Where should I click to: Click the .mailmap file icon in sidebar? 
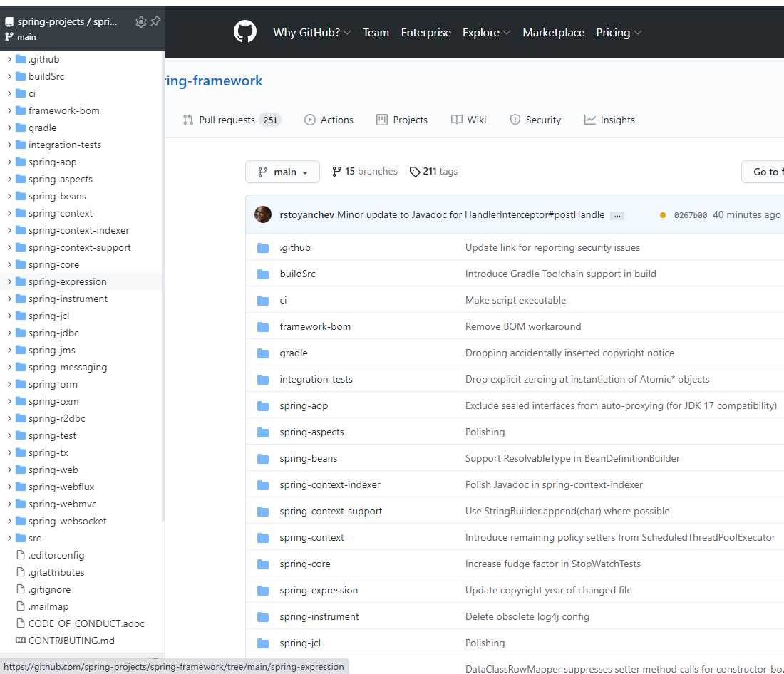[21, 606]
